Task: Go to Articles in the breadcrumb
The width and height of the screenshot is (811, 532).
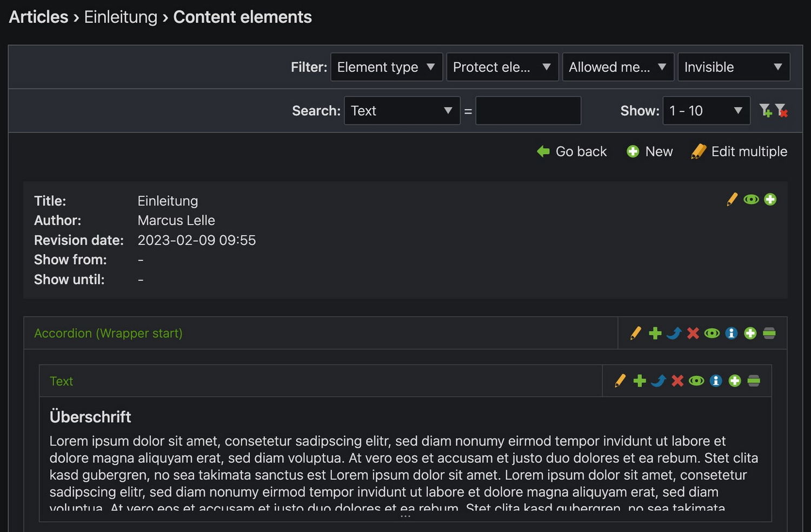Action: coord(38,17)
